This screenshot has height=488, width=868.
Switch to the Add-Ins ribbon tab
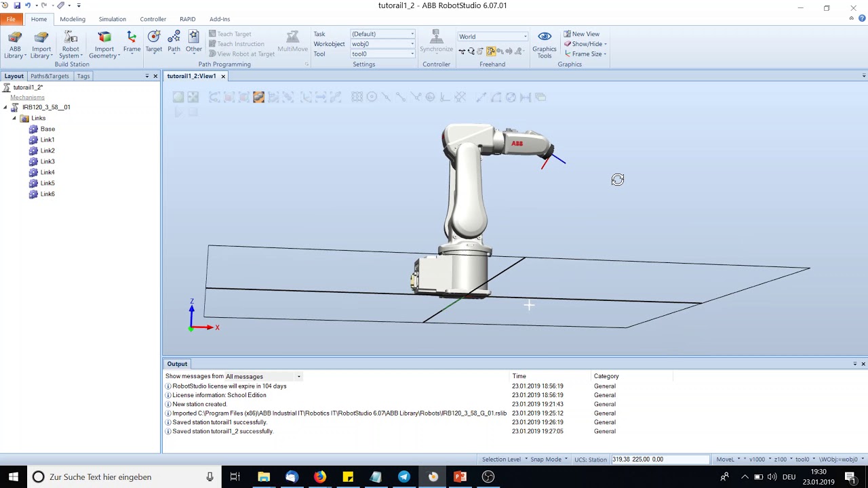(x=220, y=19)
